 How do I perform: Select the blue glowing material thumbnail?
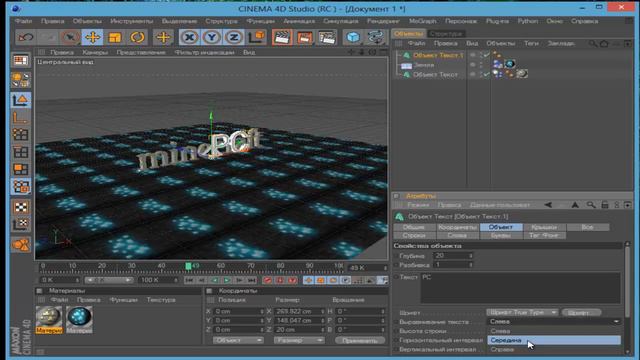[x=79, y=318]
